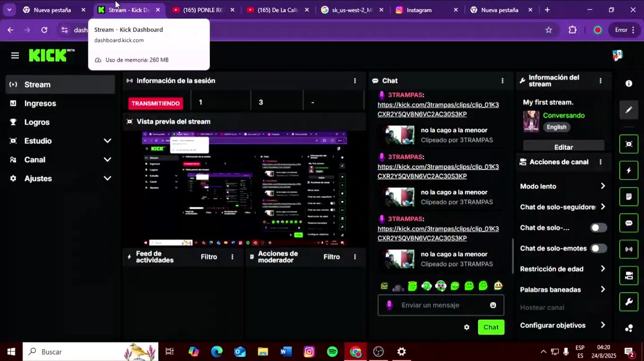Screen dimensions: 644x361
Task: Open the hamburger menu beside the Kick logo
Action: (15, 56)
